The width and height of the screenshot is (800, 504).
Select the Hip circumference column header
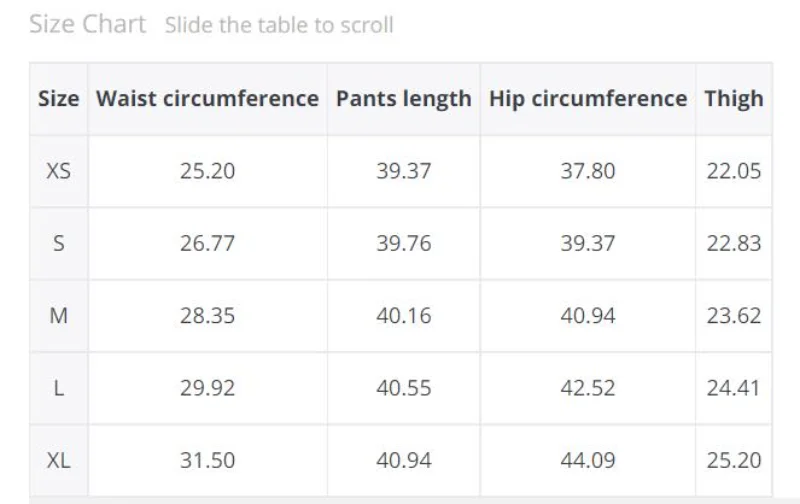(588, 99)
